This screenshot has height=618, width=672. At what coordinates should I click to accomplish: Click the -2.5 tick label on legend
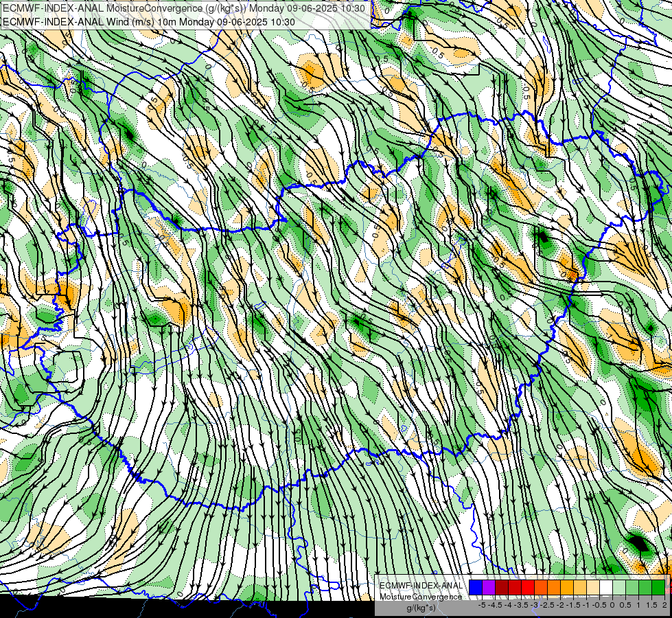[x=547, y=605]
